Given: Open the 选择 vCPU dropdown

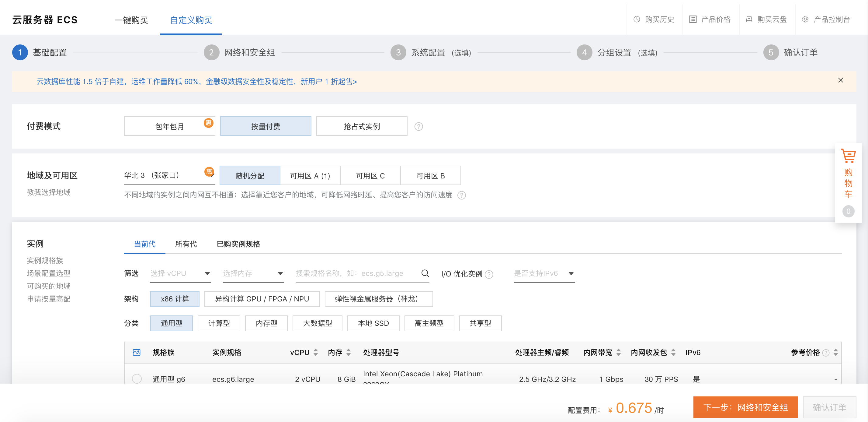Looking at the screenshot, I should (x=180, y=273).
